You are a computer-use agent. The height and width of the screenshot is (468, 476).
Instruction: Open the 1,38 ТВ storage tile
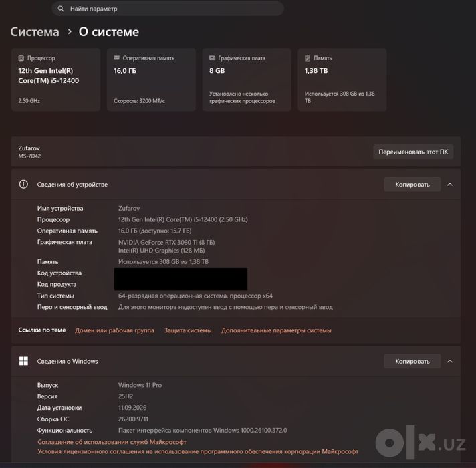coord(342,80)
